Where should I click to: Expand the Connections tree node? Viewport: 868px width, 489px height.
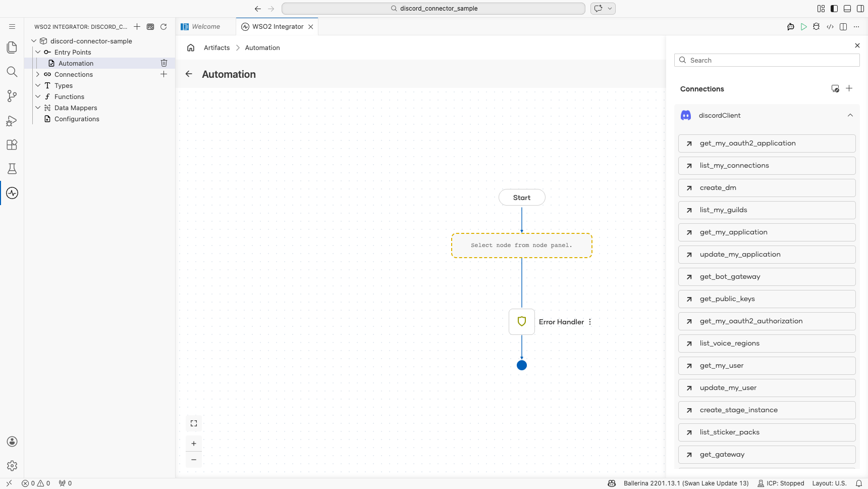38,74
